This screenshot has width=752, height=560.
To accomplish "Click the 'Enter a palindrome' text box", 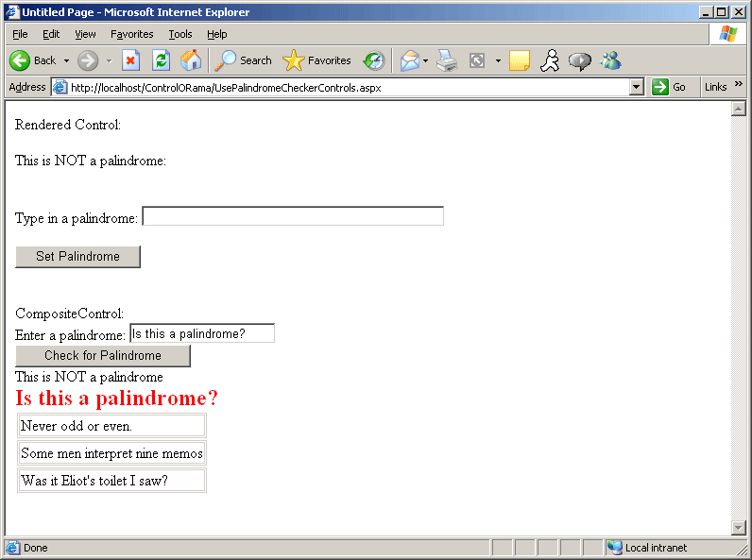I will (202, 333).
